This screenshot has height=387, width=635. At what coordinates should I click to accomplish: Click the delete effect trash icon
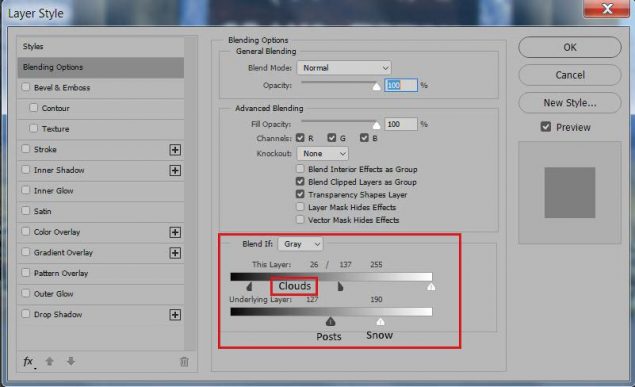(x=184, y=361)
